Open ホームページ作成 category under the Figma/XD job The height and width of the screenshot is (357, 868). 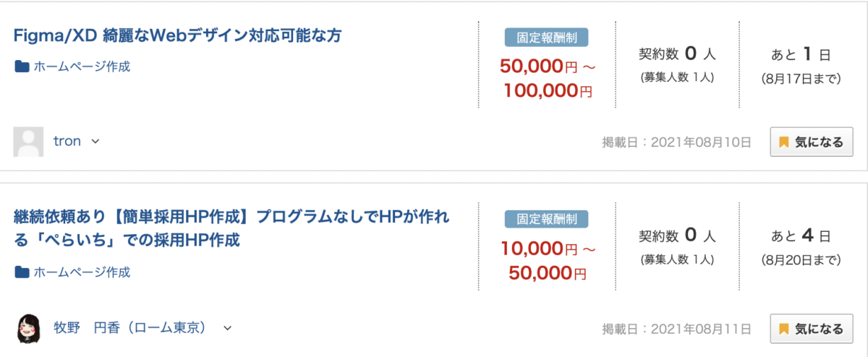click(82, 67)
